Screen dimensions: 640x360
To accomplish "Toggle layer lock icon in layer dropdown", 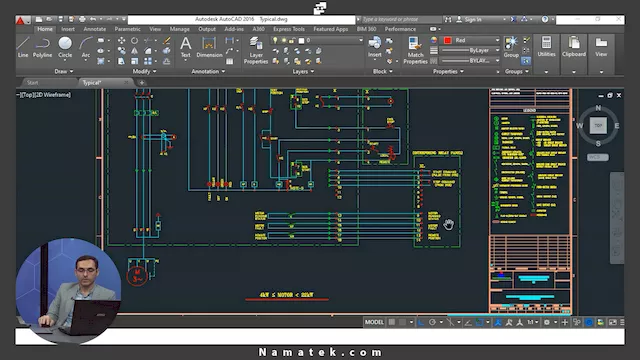I will pyautogui.click(x=292, y=40).
